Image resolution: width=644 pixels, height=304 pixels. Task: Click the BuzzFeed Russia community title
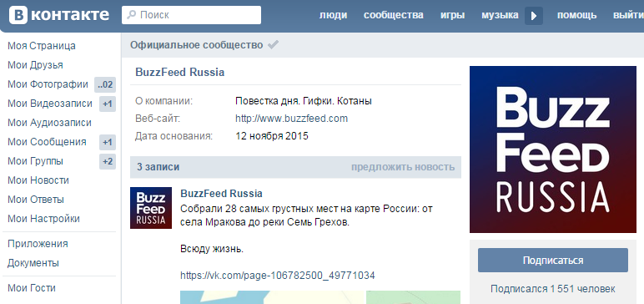click(x=180, y=73)
